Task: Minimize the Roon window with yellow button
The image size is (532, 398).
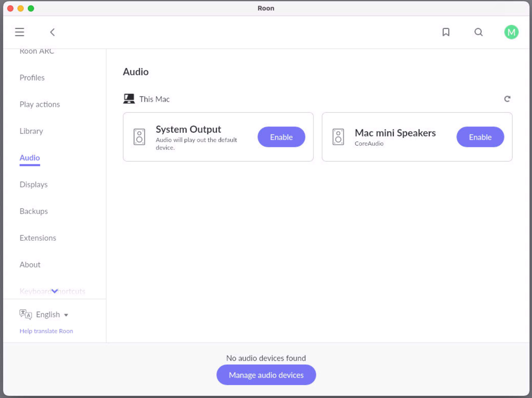Action: click(21, 8)
